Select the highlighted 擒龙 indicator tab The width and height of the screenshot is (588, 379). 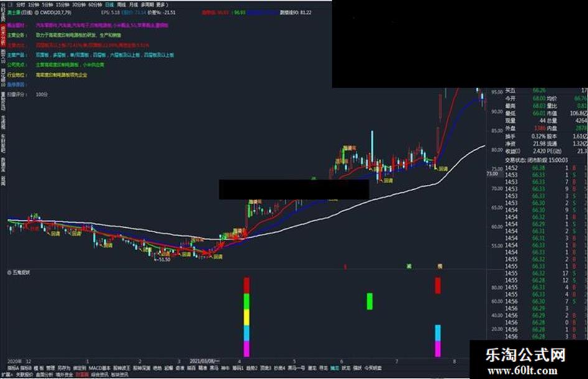coord(335,368)
